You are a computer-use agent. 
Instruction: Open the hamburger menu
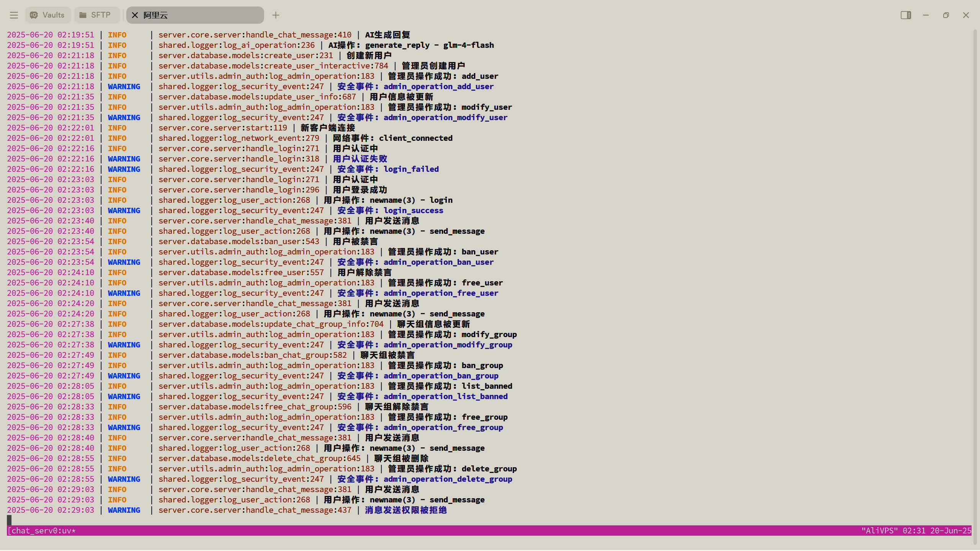point(14,15)
